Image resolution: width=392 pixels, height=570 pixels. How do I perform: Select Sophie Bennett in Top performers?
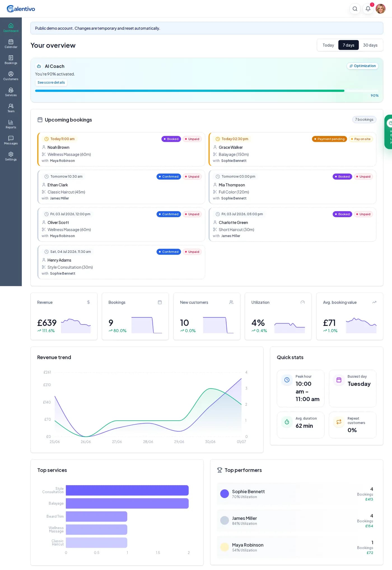tap(297, 494)
